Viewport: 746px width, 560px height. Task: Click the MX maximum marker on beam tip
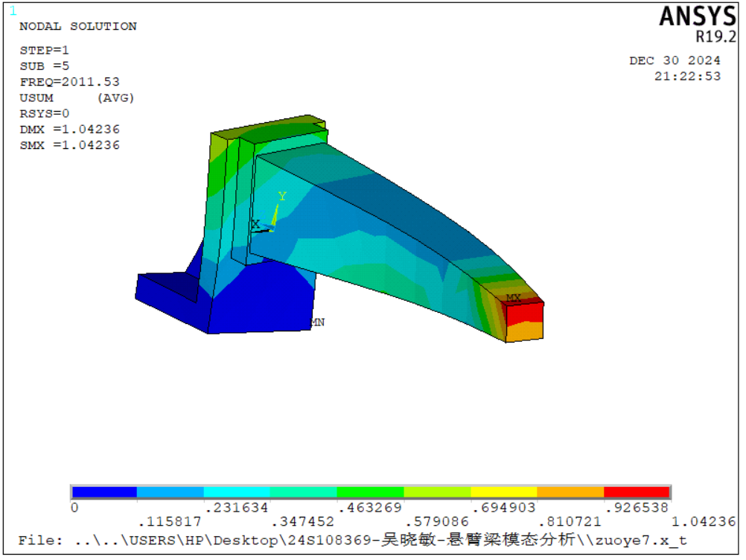[x=514, y=297]
